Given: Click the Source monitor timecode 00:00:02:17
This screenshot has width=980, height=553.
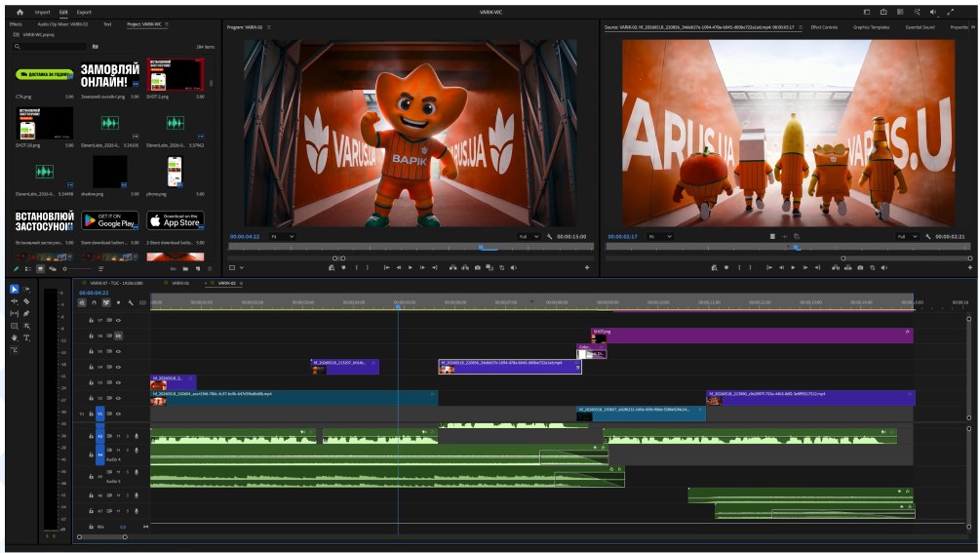Looking at the screenshot, I should click(x=622, y=237).
